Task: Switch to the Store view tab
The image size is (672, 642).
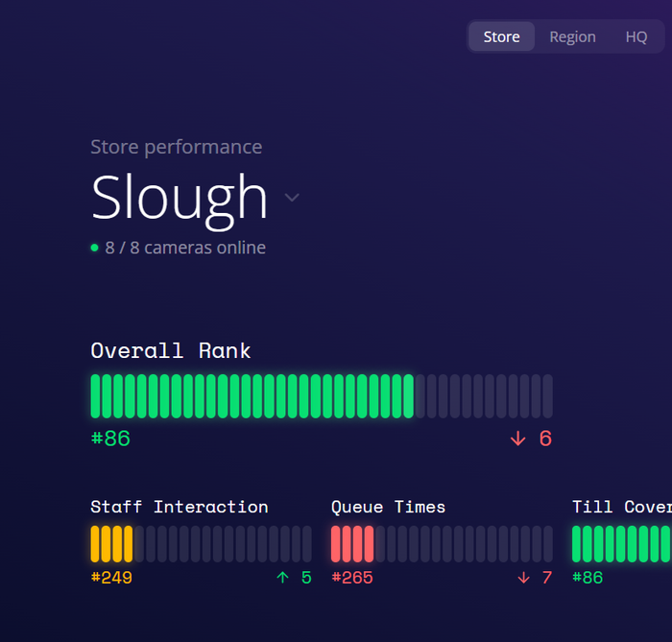Action: click(x=501, y=36)
